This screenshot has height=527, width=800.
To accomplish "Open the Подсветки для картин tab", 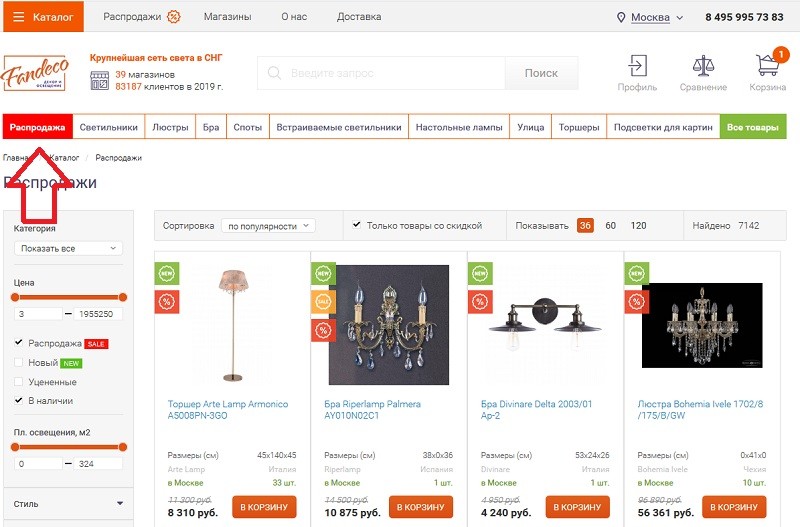I will 663,127.
